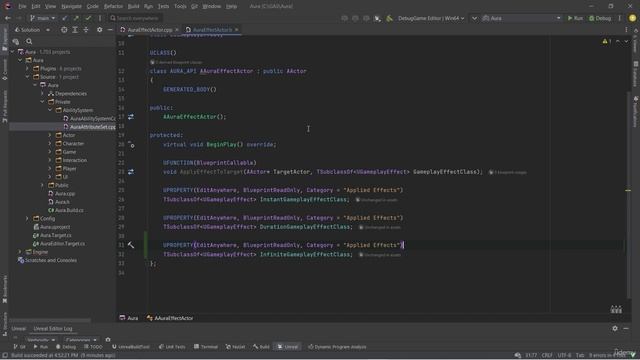Open the Git tool window
640x360 pixels.
click(x=20, y=347)
